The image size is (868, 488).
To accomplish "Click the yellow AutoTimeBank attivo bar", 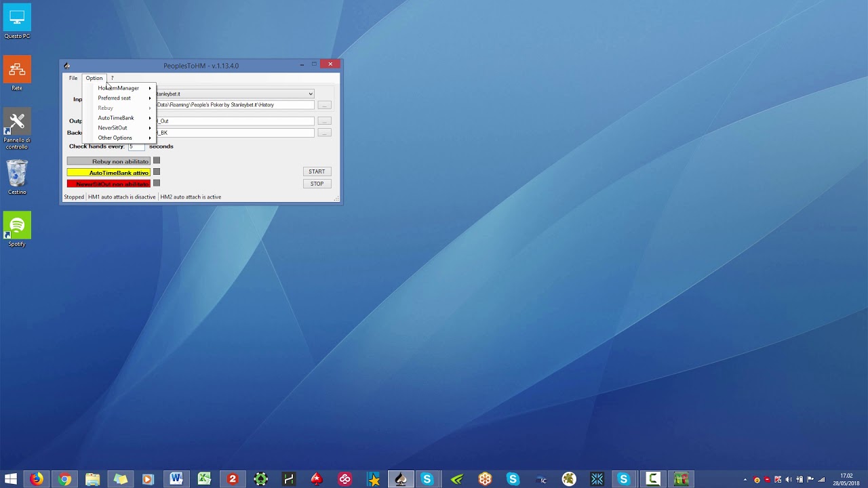I will click(108, 173).
